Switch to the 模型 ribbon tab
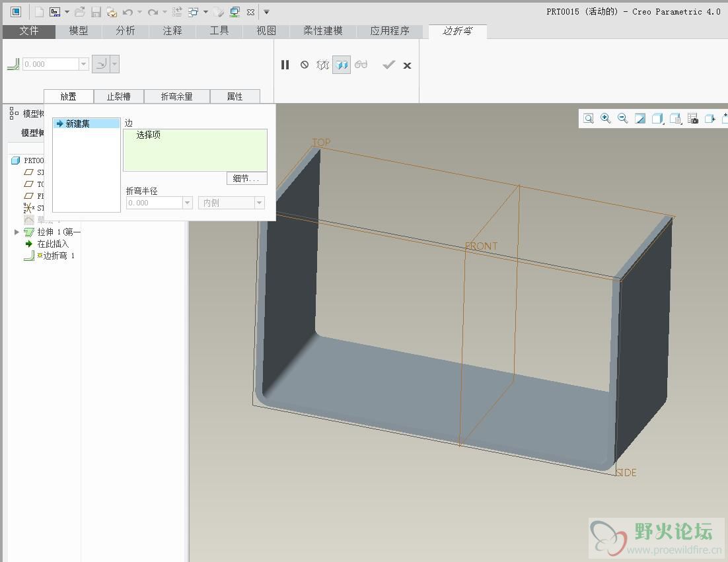 tap(79, 31)
